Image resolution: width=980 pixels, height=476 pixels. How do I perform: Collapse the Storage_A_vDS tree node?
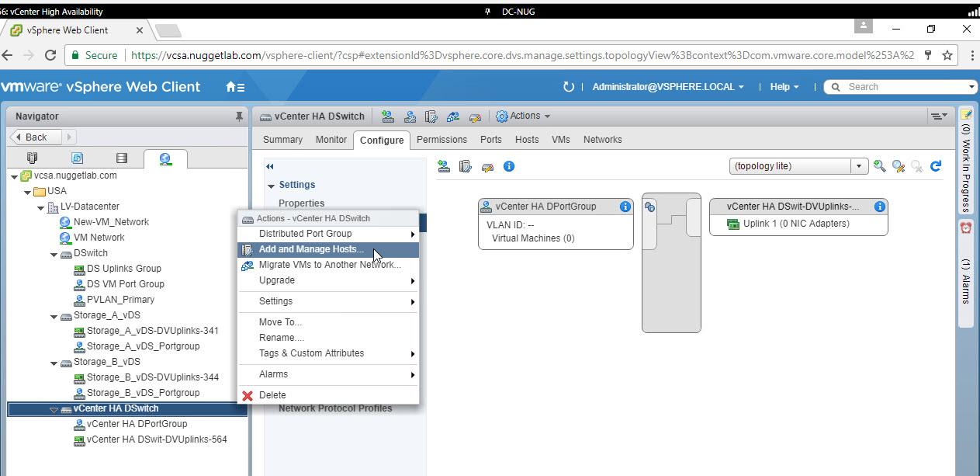click(x=54, y=315)
